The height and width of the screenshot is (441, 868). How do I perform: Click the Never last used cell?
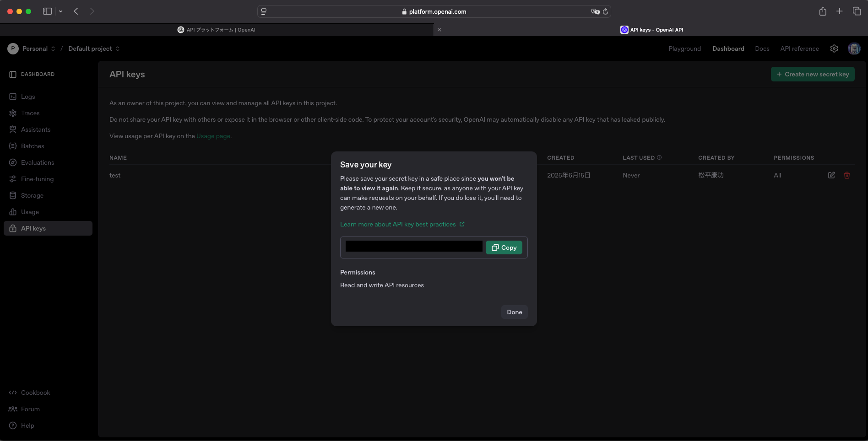[x=631, y=175]
